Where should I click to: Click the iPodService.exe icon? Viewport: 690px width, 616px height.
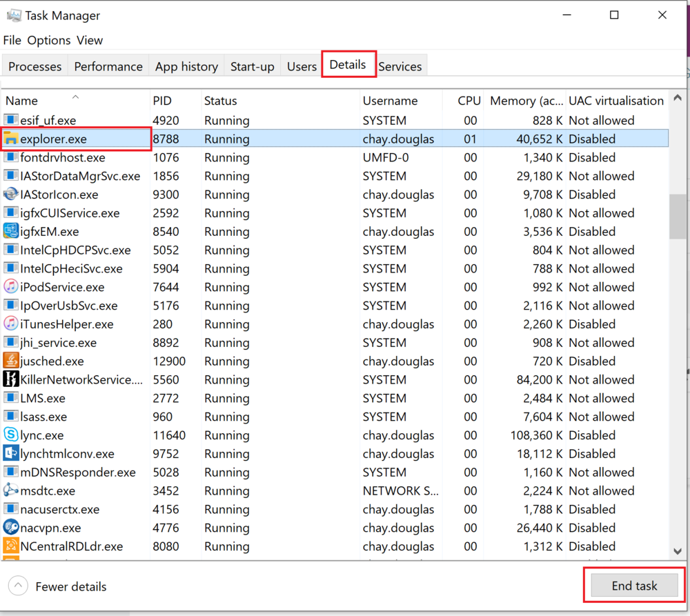pos(10,287)
